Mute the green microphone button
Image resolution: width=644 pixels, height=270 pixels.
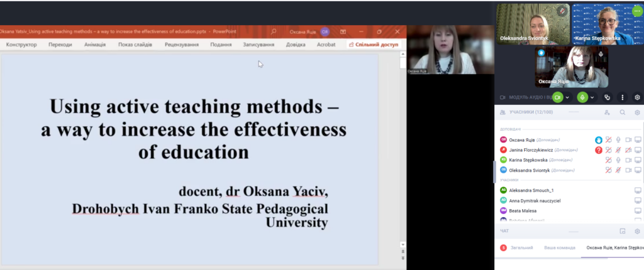tap(582, 97)
